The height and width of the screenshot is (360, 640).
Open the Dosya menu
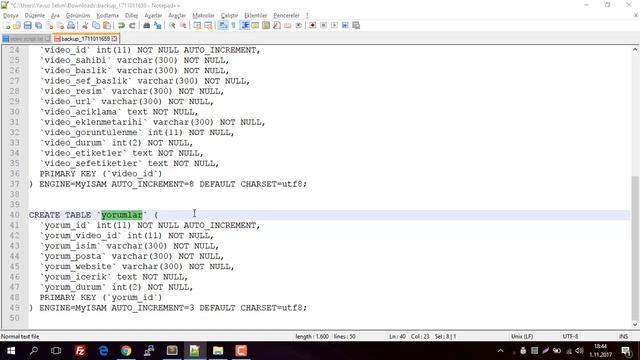(x=11, y=16)
